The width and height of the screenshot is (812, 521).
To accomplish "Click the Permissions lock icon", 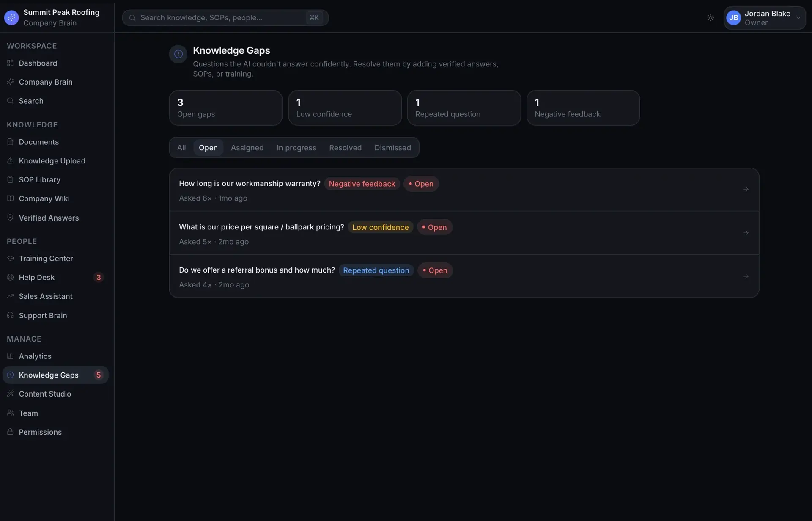I will (10, 432).
